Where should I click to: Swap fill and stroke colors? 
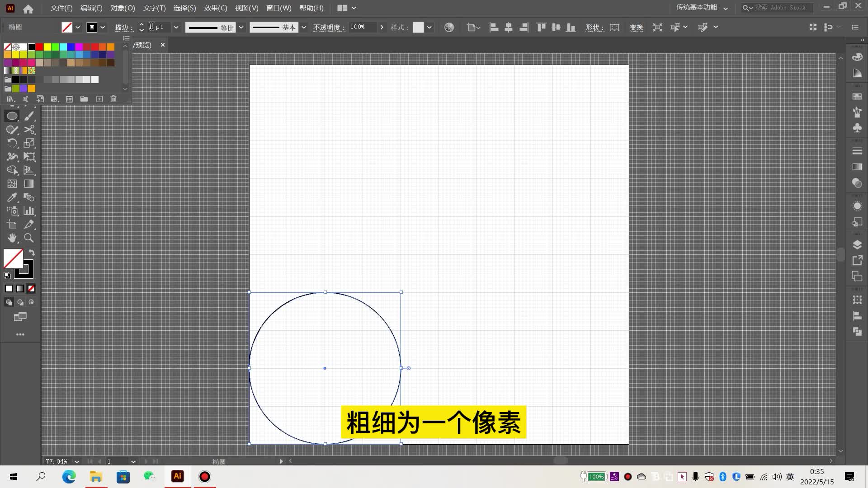(x=32, y=253)
